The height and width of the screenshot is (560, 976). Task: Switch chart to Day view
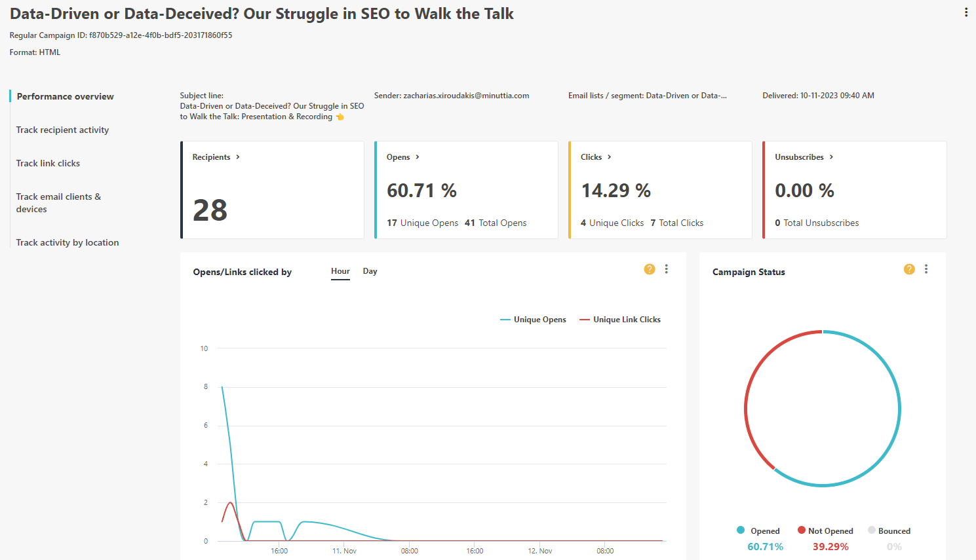[x=370, y=271]
